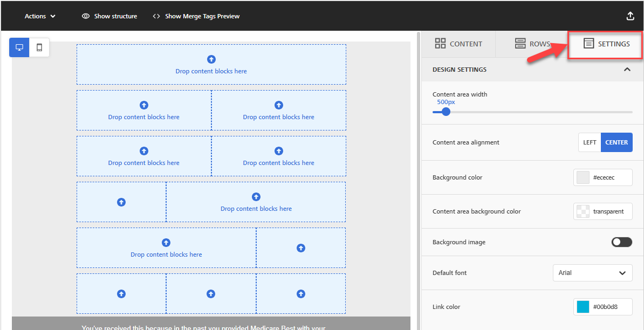The height and width of the screenshot is (330, 644).
Task: Open the Default font dropdown showing Arial
Action: (x=592, y=272)
